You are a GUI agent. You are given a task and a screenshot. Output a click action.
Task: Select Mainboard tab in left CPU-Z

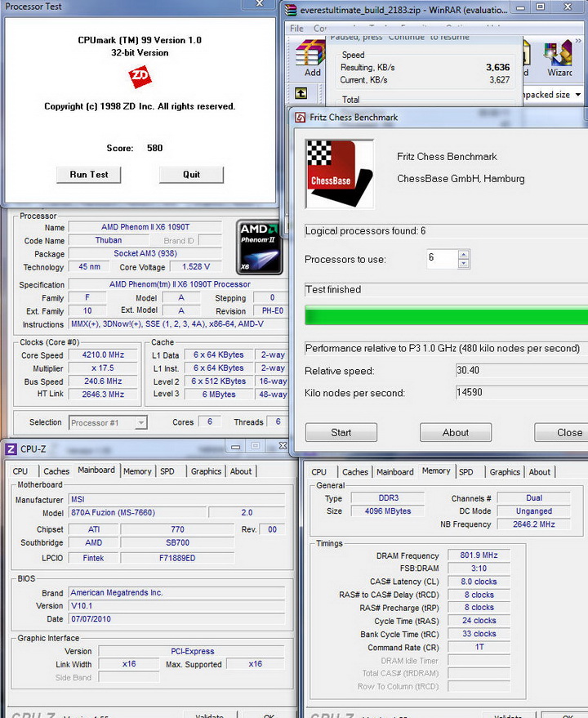pos(96,470)
